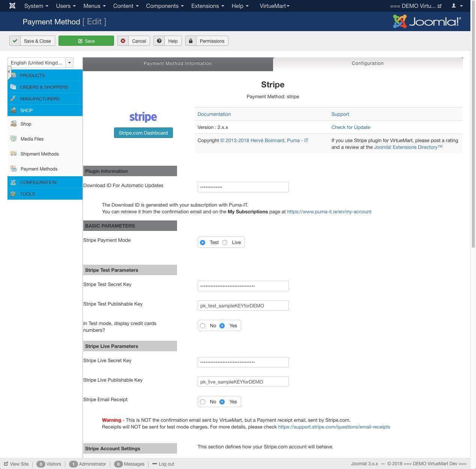The width and height of the screenshot is (476, 469).
Task: Click the Save & Close checkmark icon
Action: [15, 41]
